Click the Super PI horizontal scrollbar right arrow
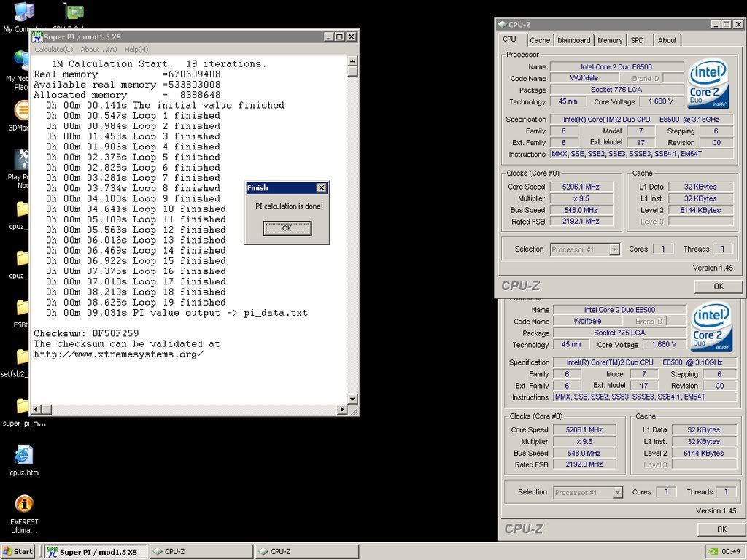The width and height of the screenshot is (747, 560). click(x=343, y=409)
